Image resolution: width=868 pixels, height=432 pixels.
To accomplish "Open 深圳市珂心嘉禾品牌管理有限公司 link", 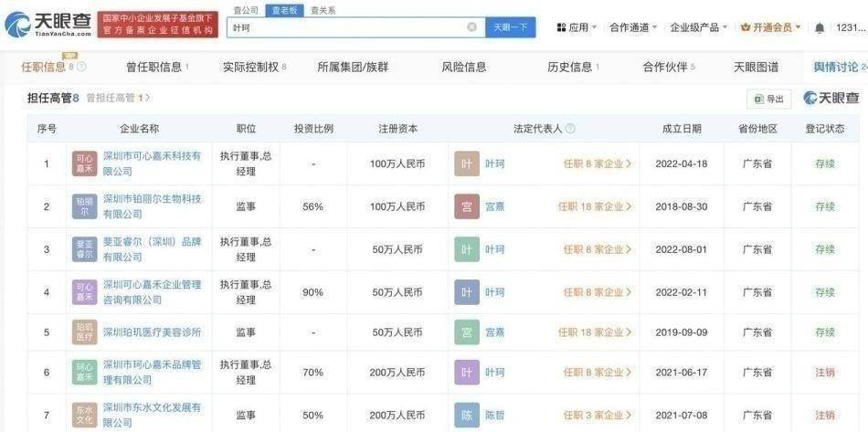I will point(152,373).
